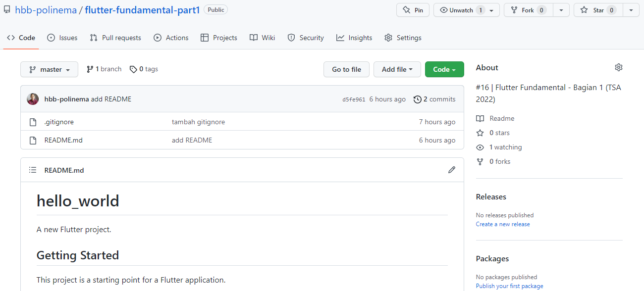Screen dimensions: 644x291
Task: Star the flutter-fundamental-part1 repository
Action: (x=597, y=9)
